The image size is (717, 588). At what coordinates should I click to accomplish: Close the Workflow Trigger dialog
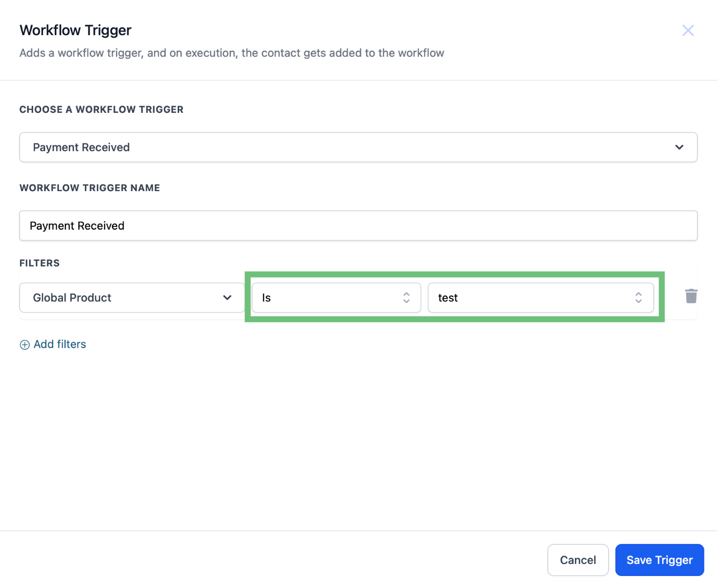688,31
